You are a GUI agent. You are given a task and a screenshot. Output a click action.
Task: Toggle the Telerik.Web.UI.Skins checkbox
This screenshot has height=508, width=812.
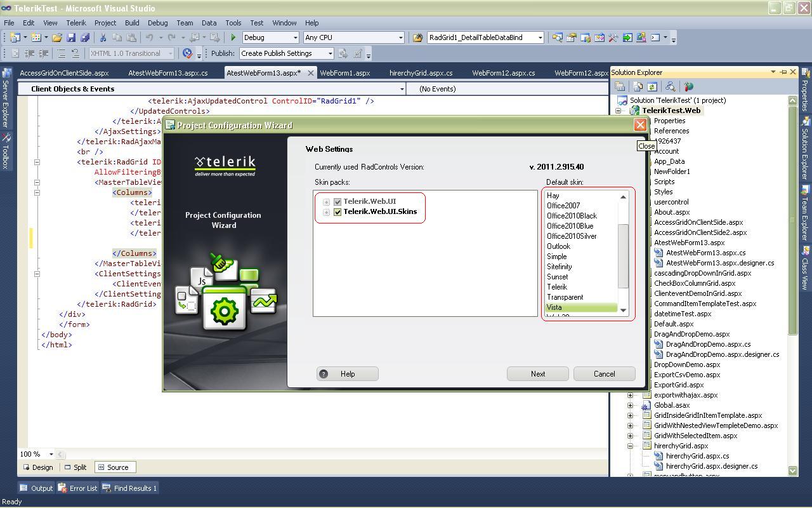[337, 212]
